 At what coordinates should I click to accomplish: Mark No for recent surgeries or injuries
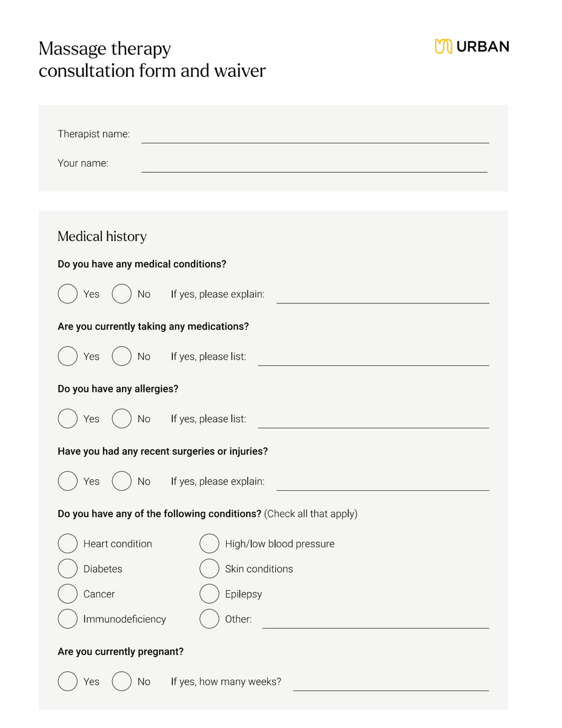(121, 481)
